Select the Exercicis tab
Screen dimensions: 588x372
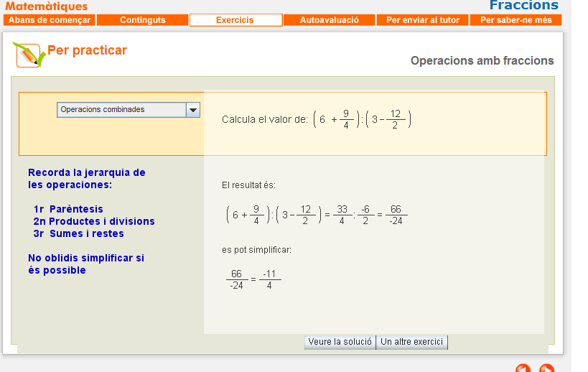point(235,20)
